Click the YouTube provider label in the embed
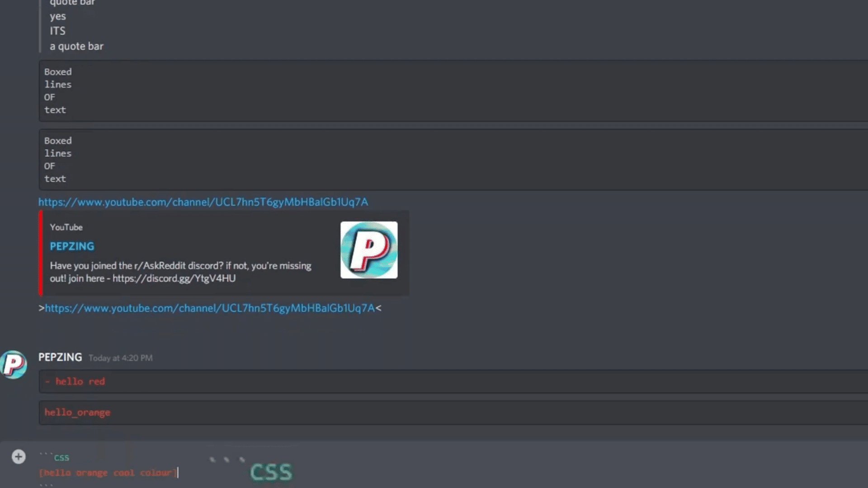 pos(66,227)
